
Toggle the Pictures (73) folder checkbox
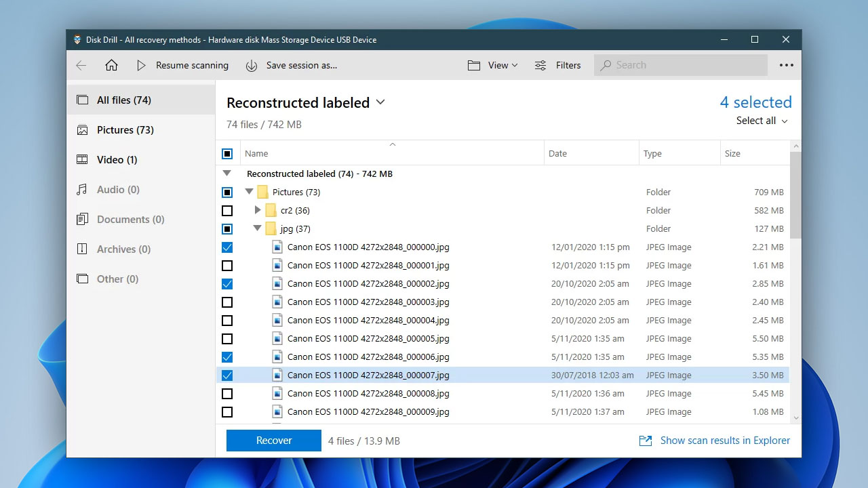[x=227, y=192]
